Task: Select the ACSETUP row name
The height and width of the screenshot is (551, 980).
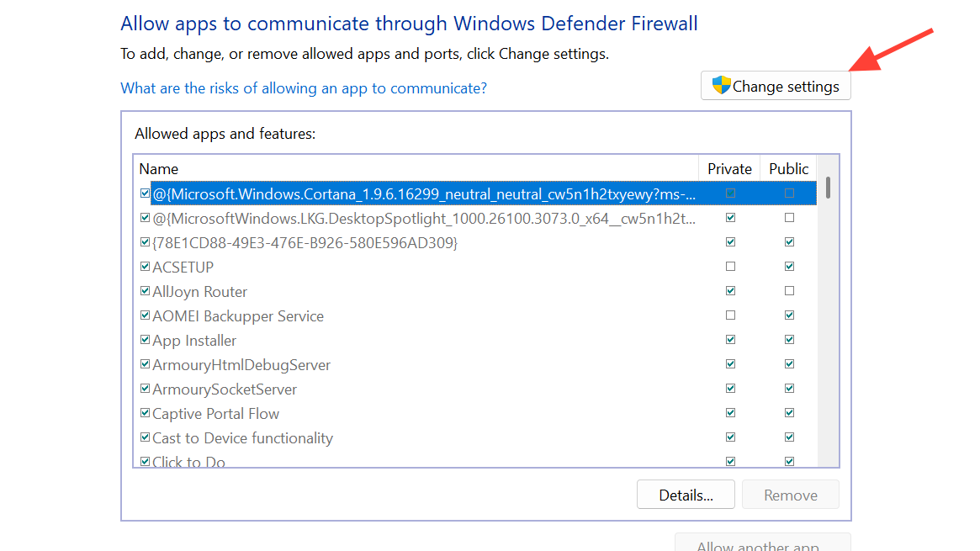Action: [x=183, y=268]
